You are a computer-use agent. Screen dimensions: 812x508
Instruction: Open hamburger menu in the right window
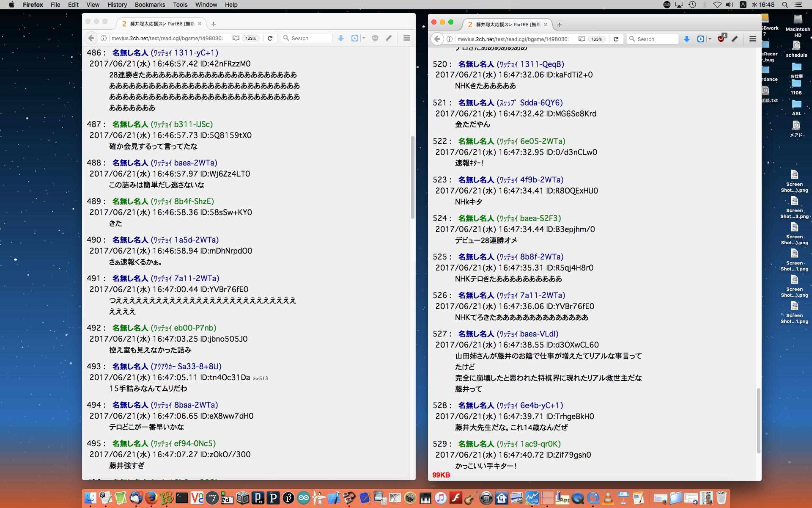tap(753, 39)
